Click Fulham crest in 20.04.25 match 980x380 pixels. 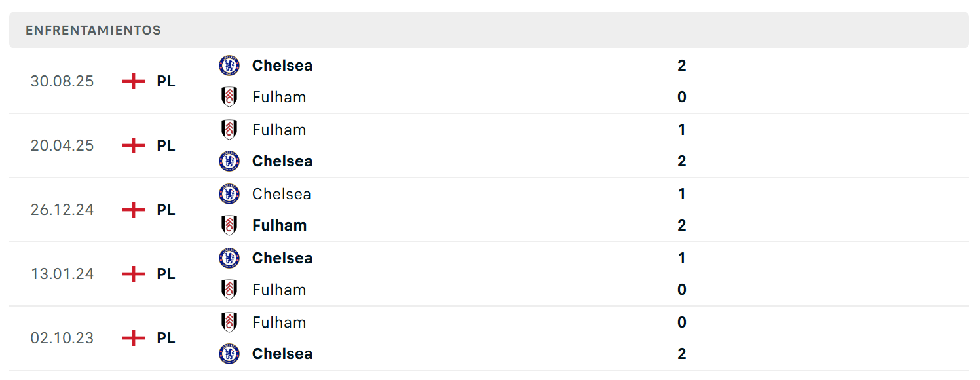[x=229, y=130]
